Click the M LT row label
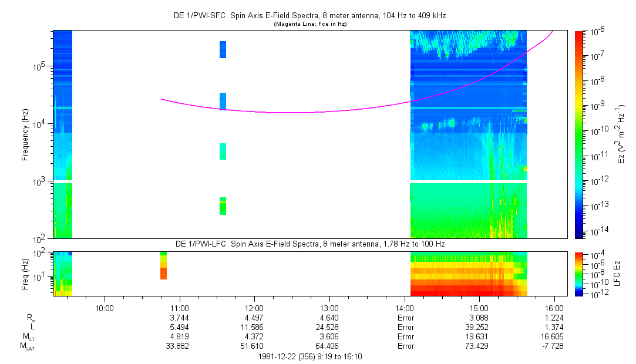This screenshot has height=364, width=636. [x=28, y=337]
